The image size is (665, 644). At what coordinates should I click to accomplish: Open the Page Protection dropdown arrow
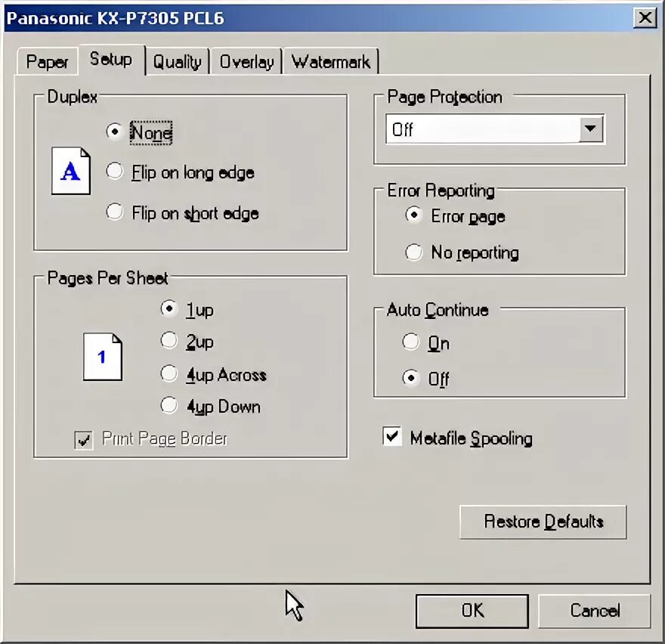591,128
